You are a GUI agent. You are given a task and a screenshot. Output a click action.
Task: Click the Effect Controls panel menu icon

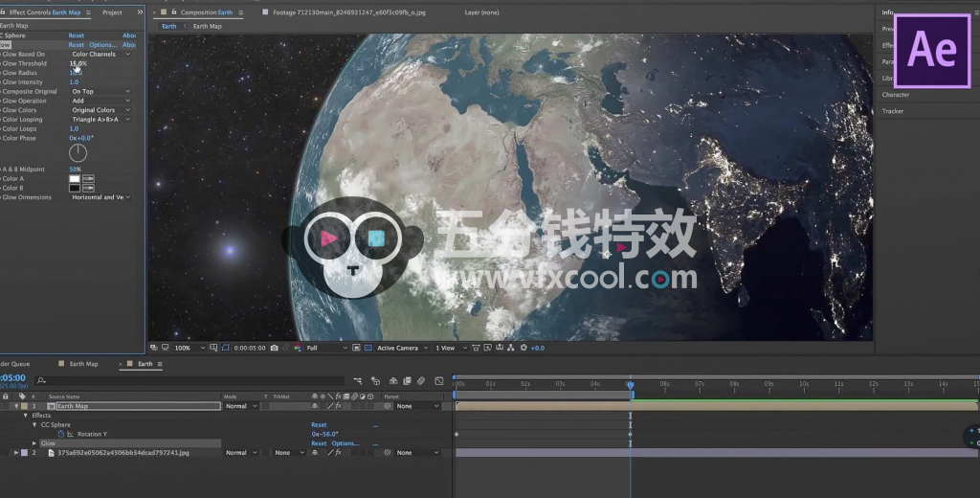(88, 12)
